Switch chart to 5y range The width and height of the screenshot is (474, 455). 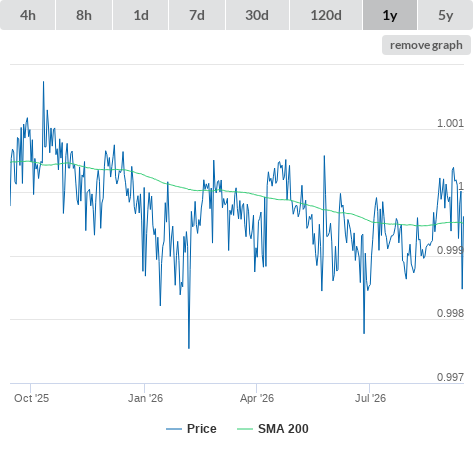(446, 15)
